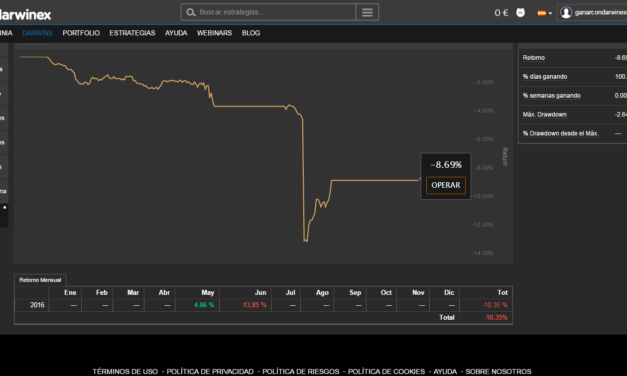Screen dimensions: 627x376
Task: Open the hamburger filter menu beside search
Action: [367, 12]
